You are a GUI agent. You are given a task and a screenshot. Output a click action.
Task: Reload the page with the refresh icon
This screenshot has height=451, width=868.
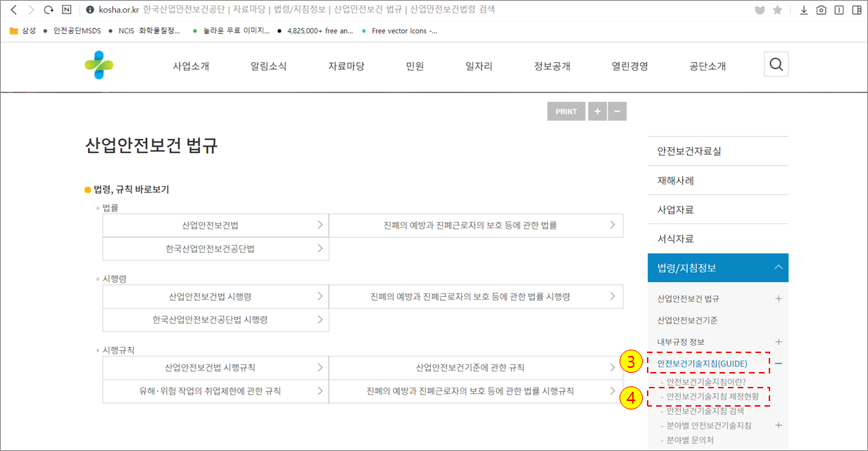coord(49,10)
